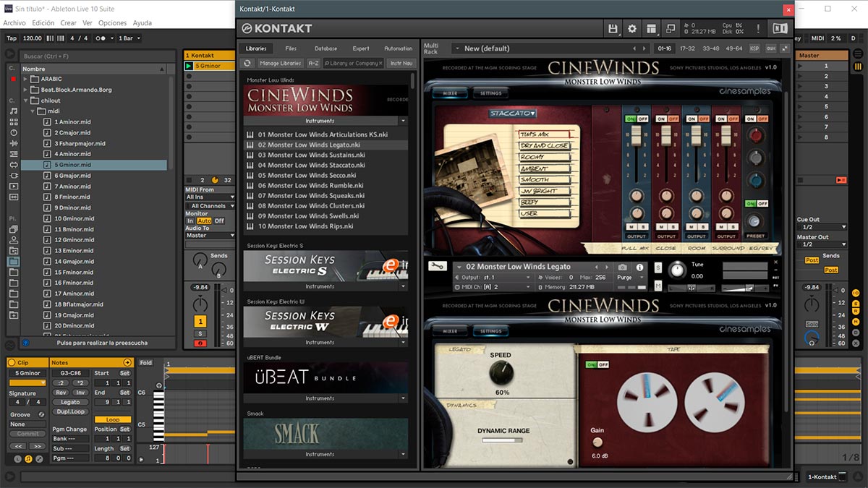The image size is (868, 488).
Task: Switch to Kontakt Database tab
Action: pos(325,48)
